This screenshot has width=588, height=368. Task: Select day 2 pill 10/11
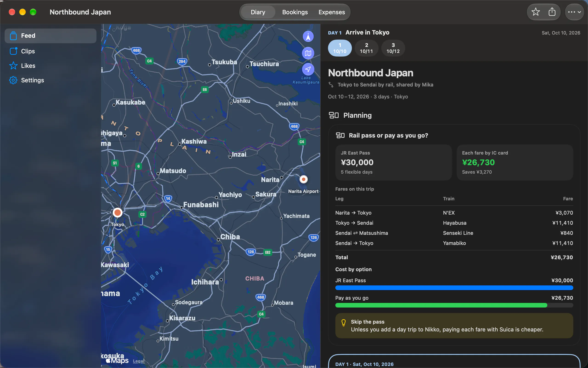click(366, 48)
